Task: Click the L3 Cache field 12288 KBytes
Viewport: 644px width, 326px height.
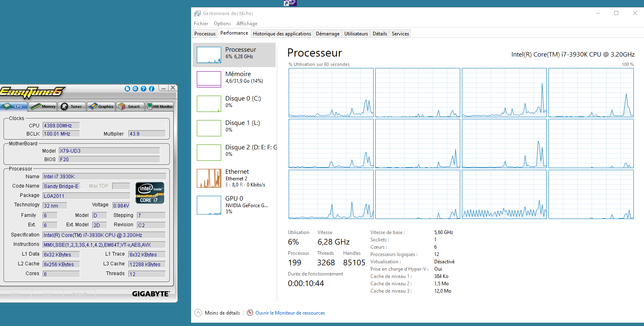Action: (147, 265)
